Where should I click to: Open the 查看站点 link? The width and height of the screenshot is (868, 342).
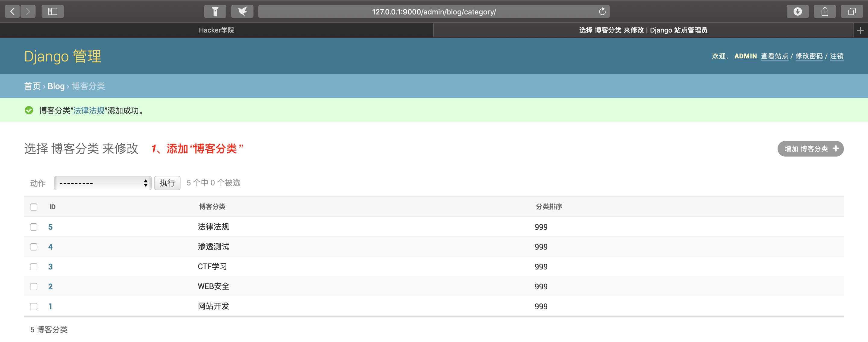(x=774, y=56)
